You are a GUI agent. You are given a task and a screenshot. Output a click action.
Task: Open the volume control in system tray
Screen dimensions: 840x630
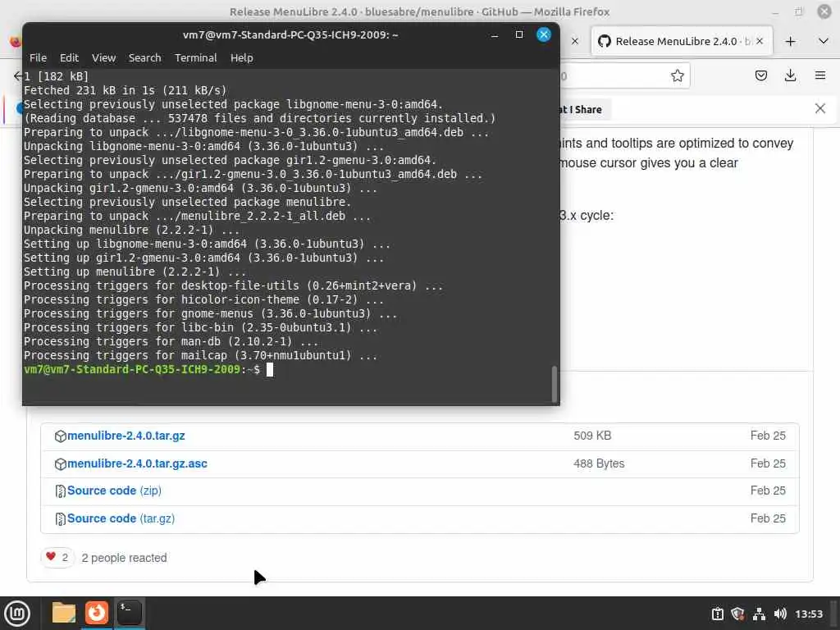click(780, 614)
